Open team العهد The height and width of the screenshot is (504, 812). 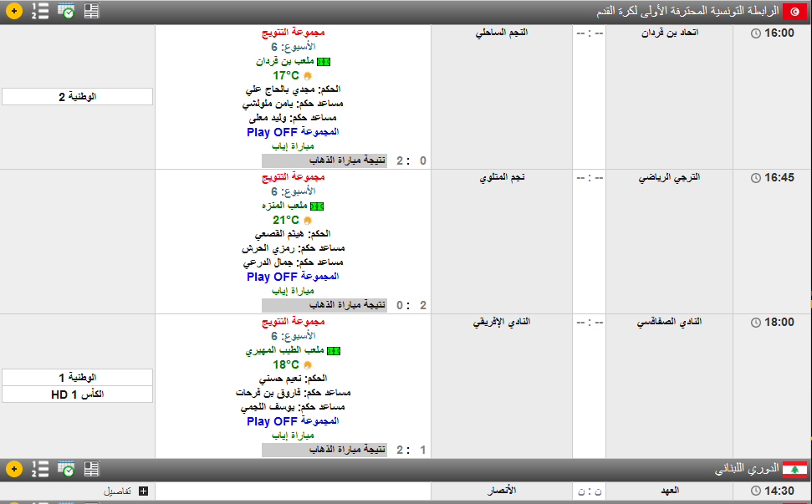tap(670, 491)
